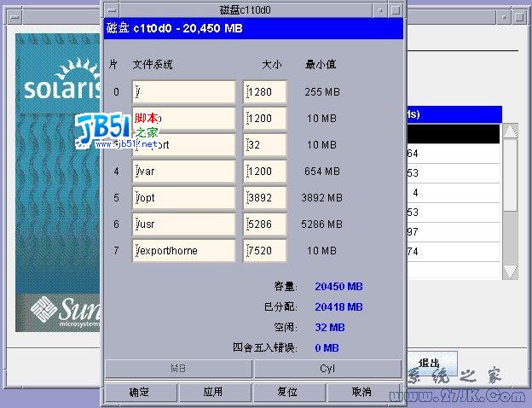Click the 文件系统 column header
This screenshot has width=532, height=408.
pyautogui.click(x=153, y=64)
